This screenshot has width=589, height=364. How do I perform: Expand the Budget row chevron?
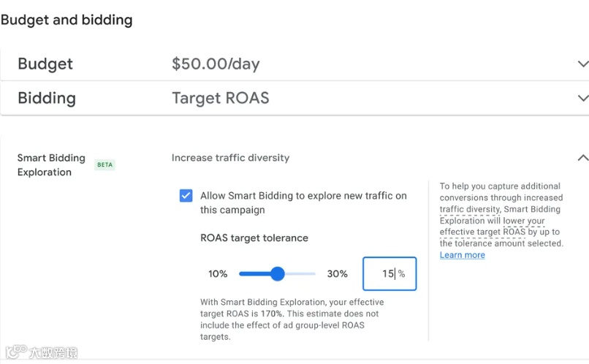[582, 64]
